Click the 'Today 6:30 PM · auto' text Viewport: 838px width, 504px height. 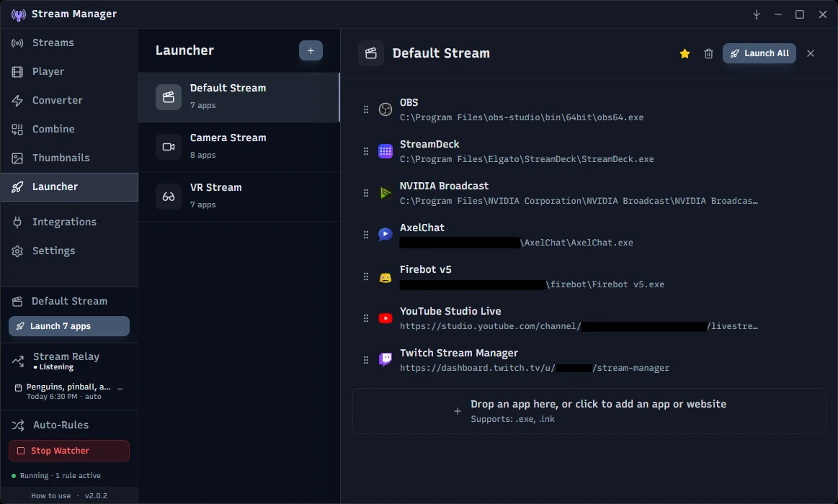coord(64,397)
